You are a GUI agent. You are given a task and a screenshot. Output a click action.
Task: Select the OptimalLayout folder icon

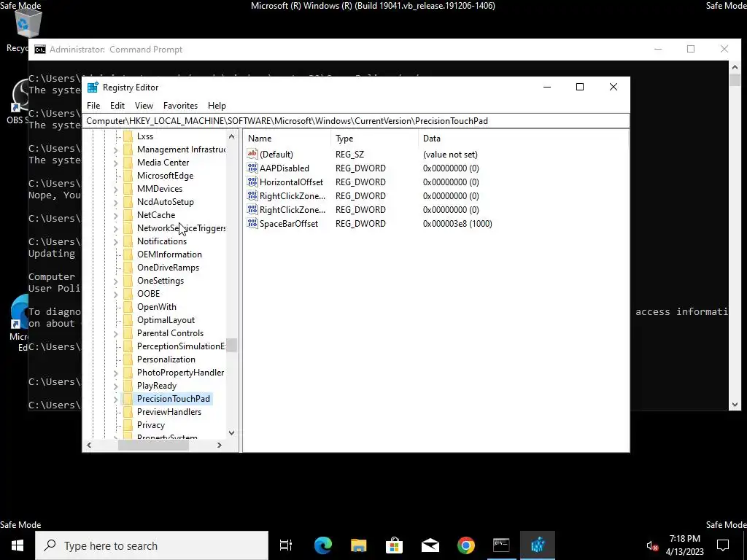coord(128,320)
